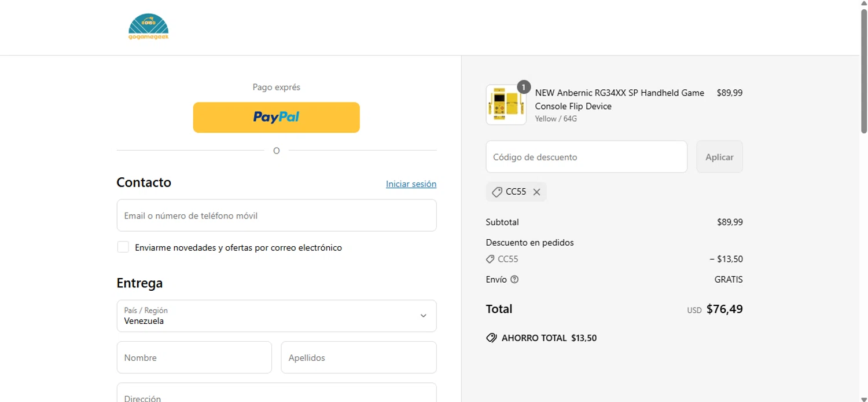Click the Descuento en pedidos label

coord(529,243)
